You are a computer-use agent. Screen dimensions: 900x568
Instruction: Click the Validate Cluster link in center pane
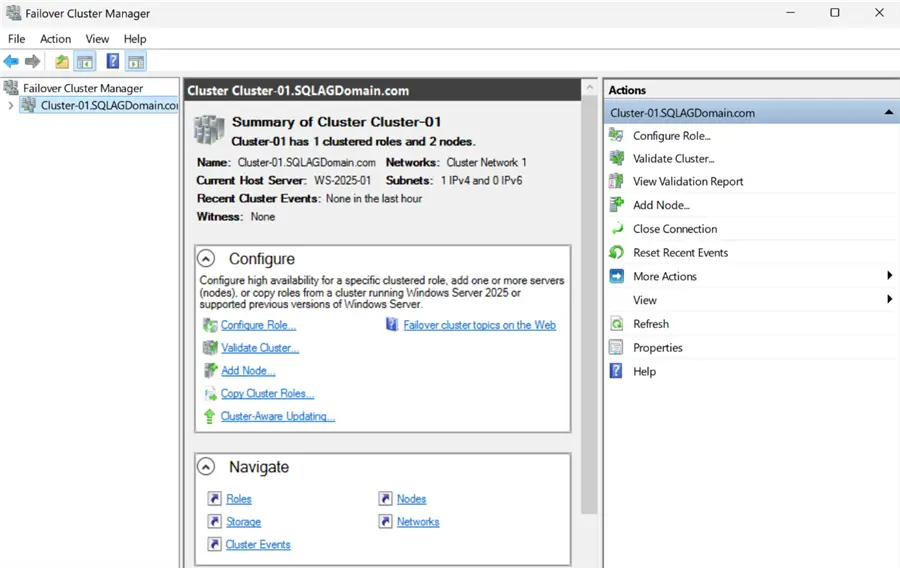point(260,348)
